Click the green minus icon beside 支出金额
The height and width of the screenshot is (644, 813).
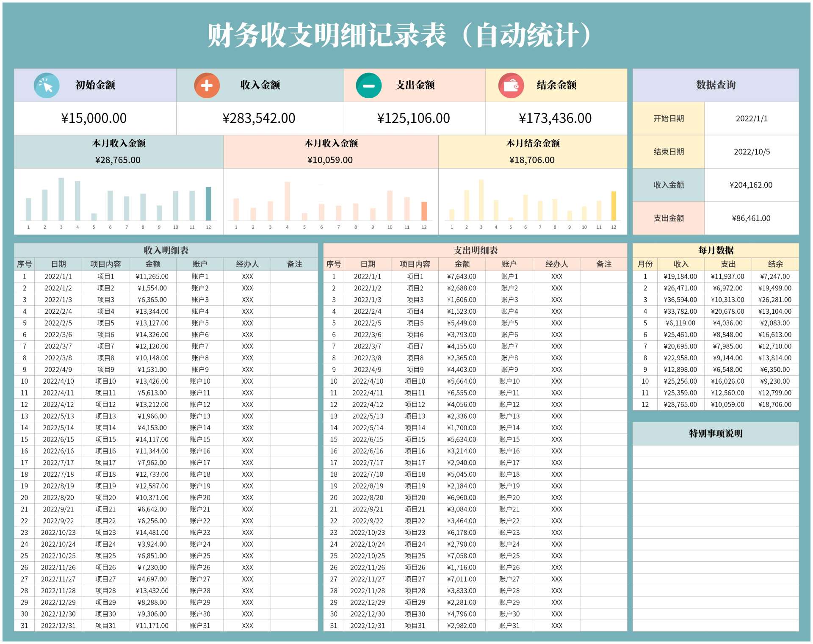pyautogui.click(x=368, y=85)
